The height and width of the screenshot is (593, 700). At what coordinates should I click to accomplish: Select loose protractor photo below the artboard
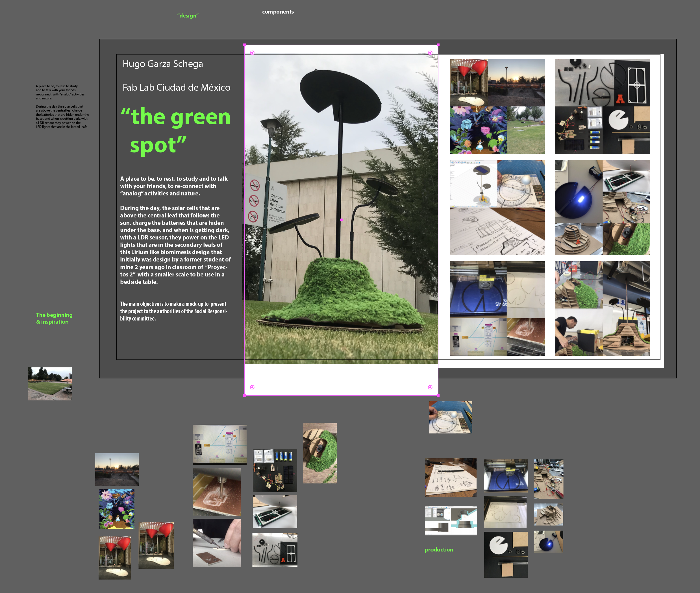pos(451,417)
